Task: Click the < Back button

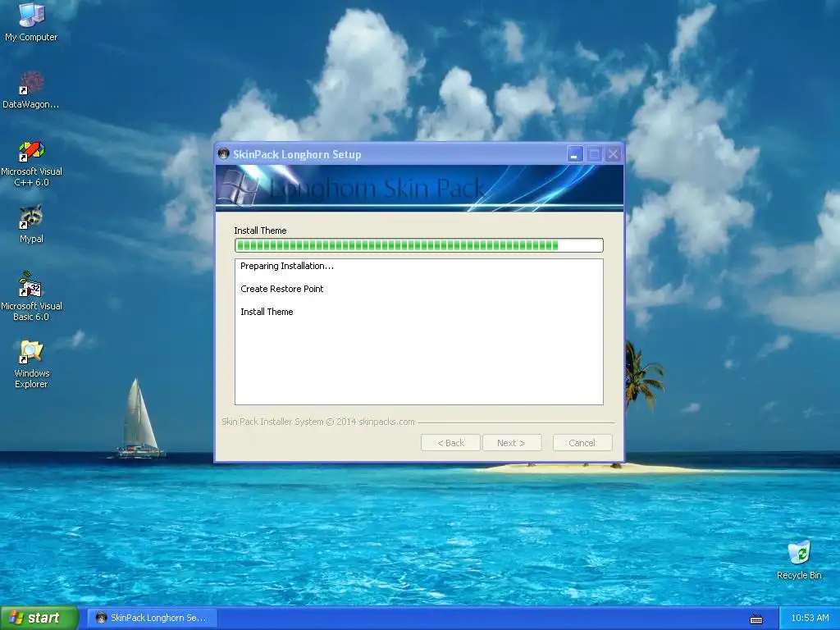Action: 450,442
